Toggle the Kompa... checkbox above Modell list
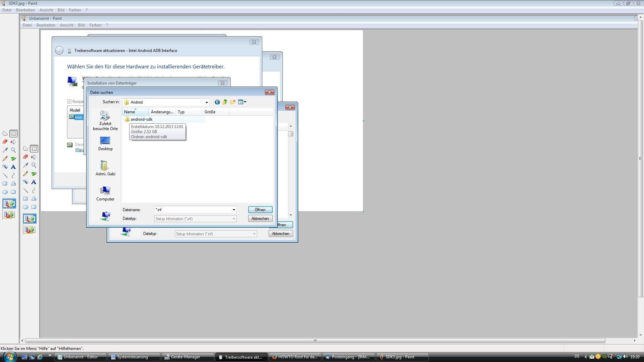 point(69,102)
